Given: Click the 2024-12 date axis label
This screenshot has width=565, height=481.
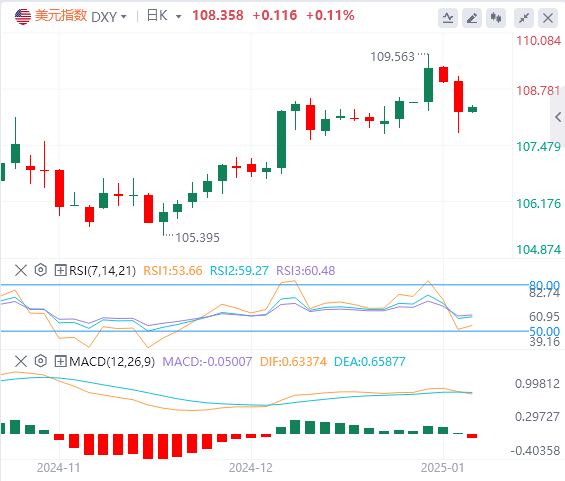Looking at the screenshot, I should point(251,468).
